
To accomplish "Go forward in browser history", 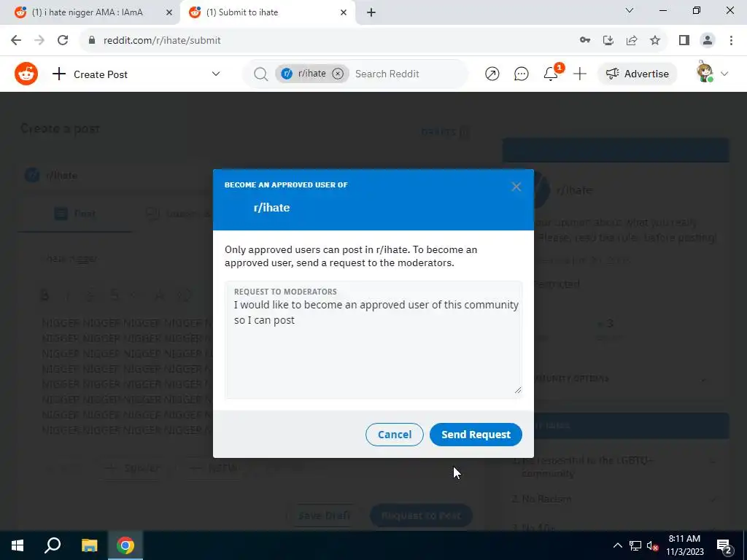I will (x=39, y=41).
